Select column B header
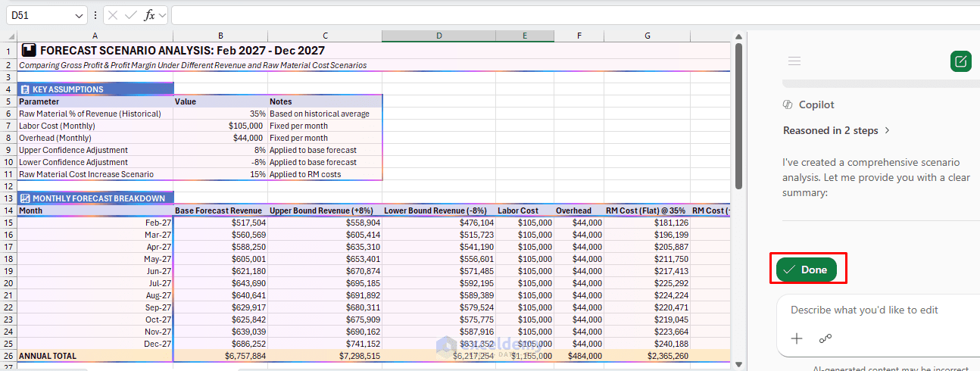This screenshot has width=980, height=371. pyautogui.click(x=220, y=36)
